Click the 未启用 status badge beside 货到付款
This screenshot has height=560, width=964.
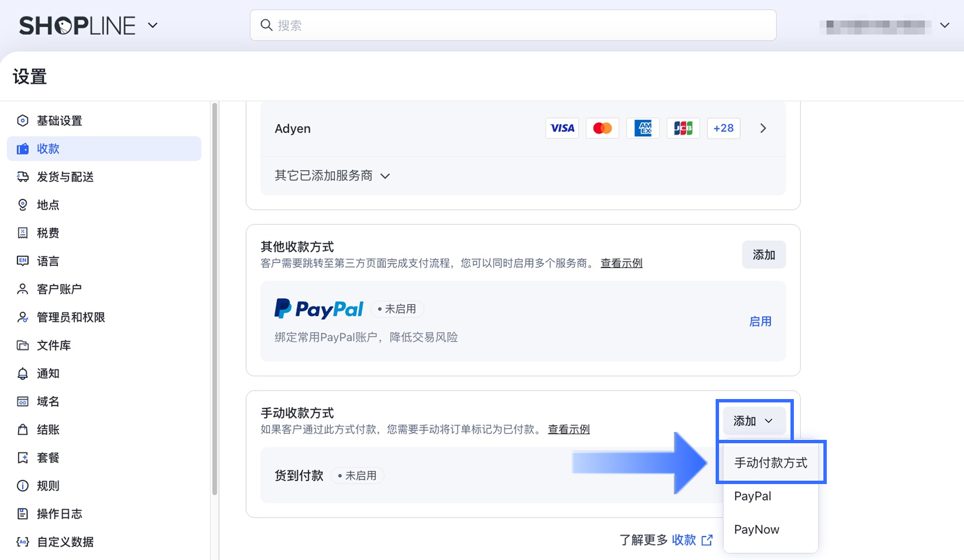357,476
